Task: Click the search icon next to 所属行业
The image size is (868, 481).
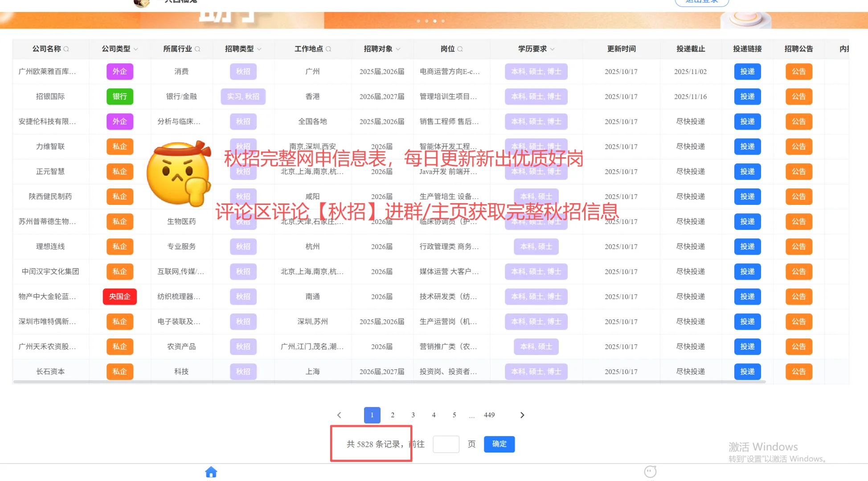Action: click(197, 49)
